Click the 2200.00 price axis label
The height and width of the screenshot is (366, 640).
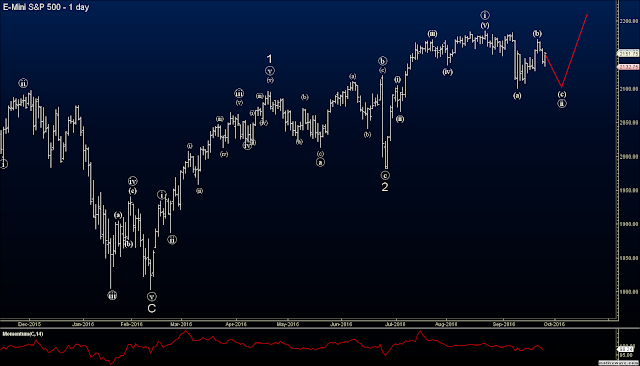pos(629,21)
